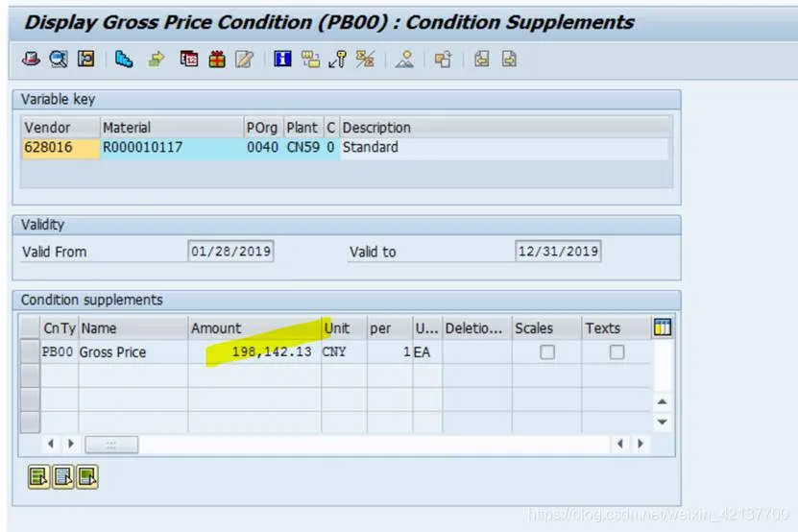Click the second blue list button below table

[63, 477]
